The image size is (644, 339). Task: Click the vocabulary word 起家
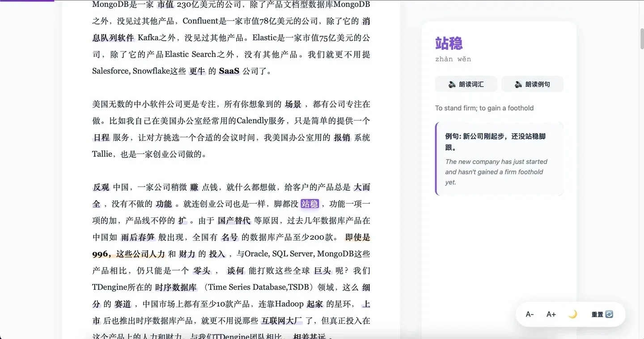coord(315,304)
